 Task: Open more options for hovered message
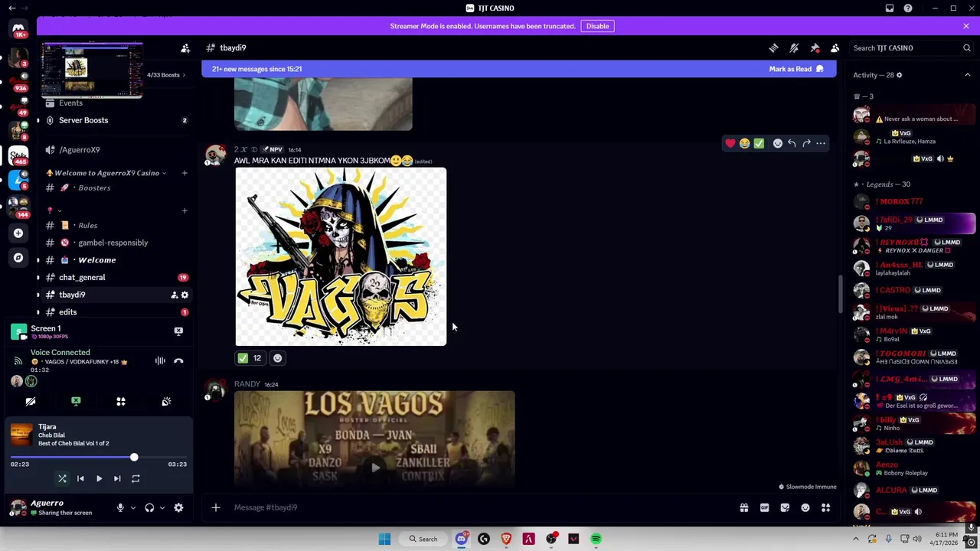[x=821, y=143]
